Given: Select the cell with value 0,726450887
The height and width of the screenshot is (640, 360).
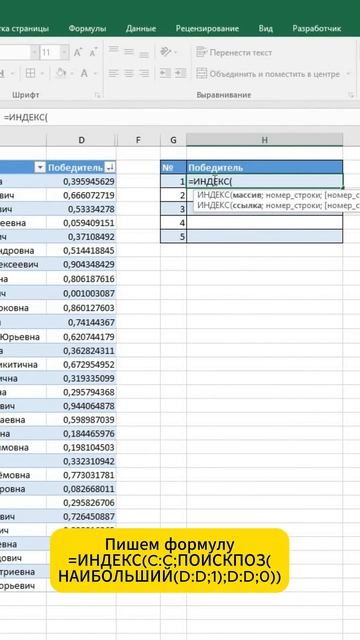Looking at the screenshot, I should click(81, 517).
